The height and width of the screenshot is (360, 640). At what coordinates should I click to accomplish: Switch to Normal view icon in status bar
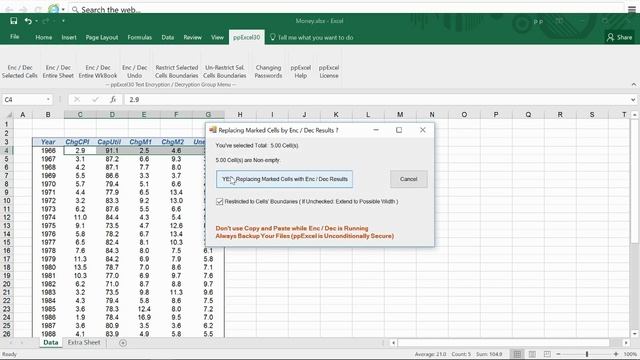tap(517, 354)
